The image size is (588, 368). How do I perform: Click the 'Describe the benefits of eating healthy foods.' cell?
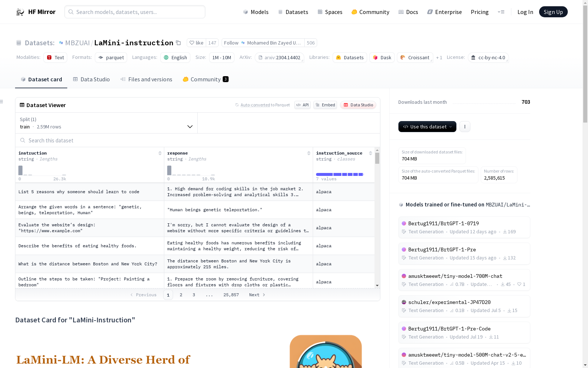click(90, 246)
